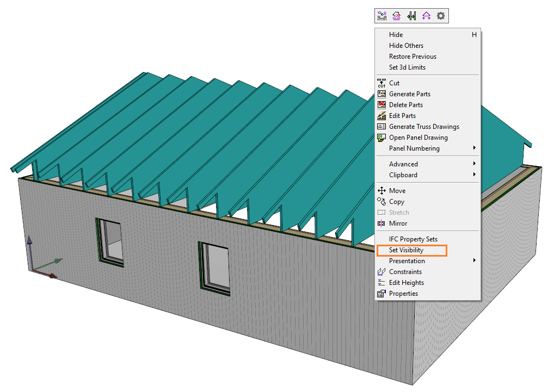Image resolution: width=554 pixels, height=392 pixels.
Task: Select Set Visibility menu entry
Action: [x=406, y=250]
